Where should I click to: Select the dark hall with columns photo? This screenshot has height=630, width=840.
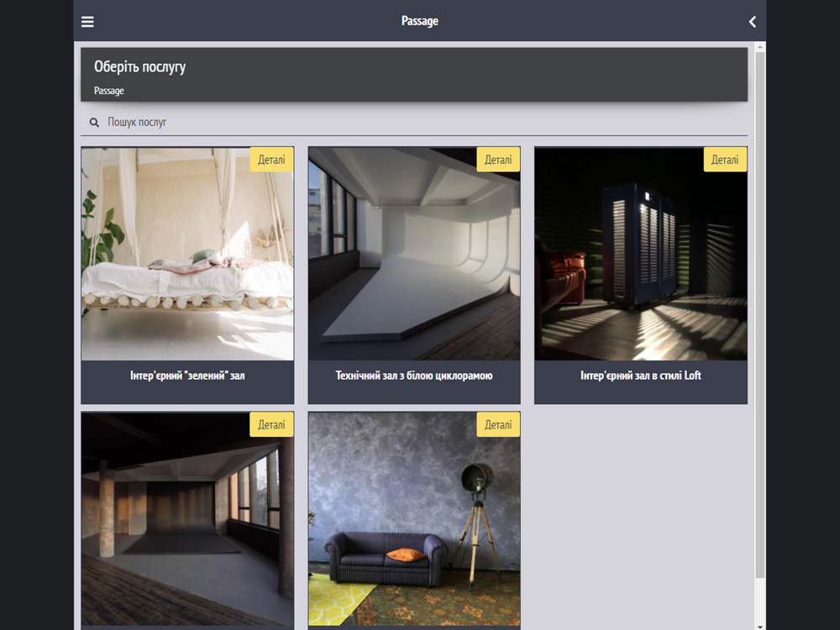click(x=187, y=518)
